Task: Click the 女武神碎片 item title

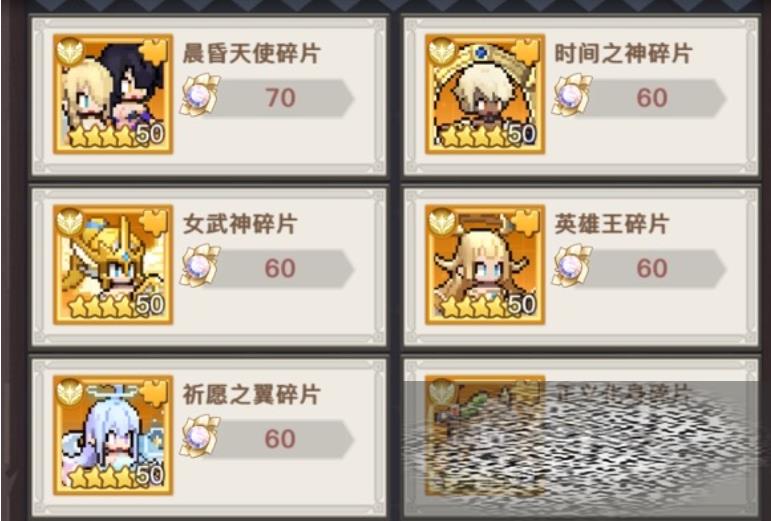Action: click(x=239, y=224)
